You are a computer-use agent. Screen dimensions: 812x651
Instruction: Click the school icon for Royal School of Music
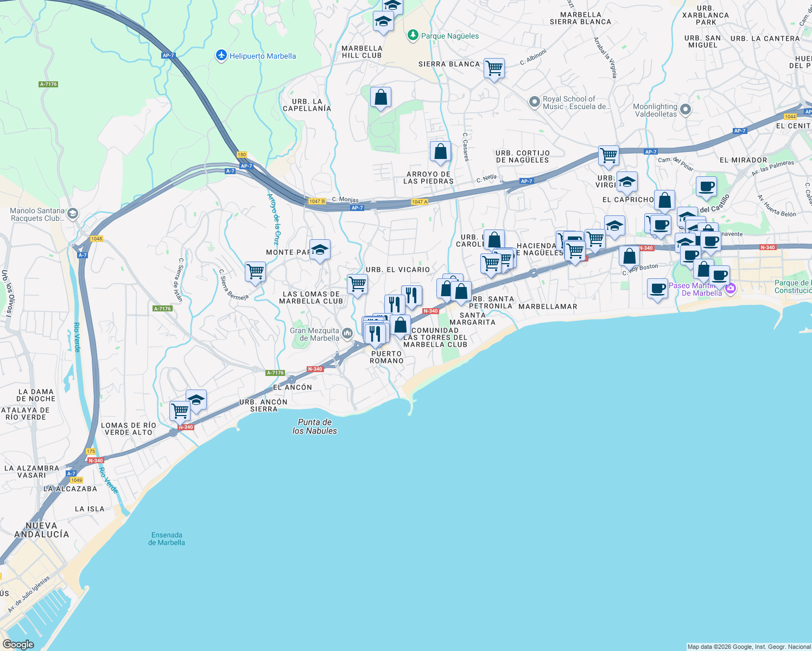click(535, 102)
